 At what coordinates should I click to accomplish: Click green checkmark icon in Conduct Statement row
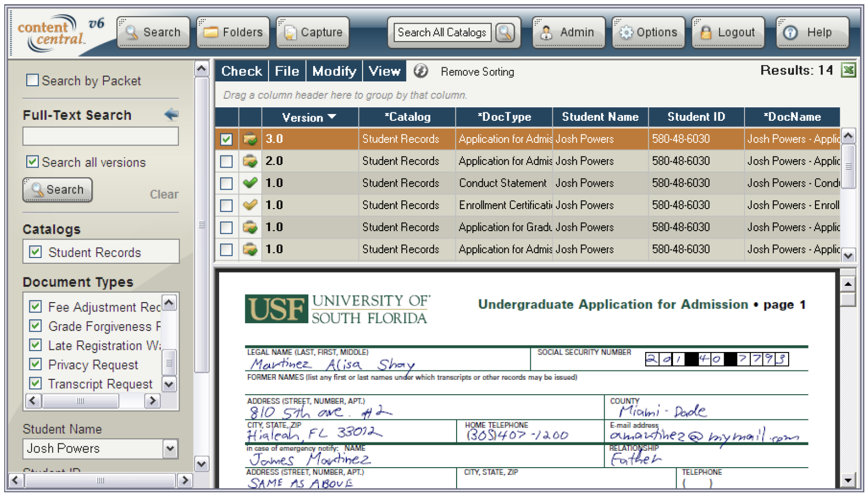250,183
